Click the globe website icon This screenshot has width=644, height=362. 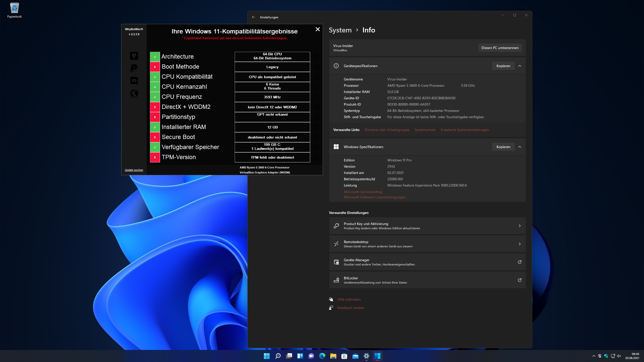coord(134,94)
